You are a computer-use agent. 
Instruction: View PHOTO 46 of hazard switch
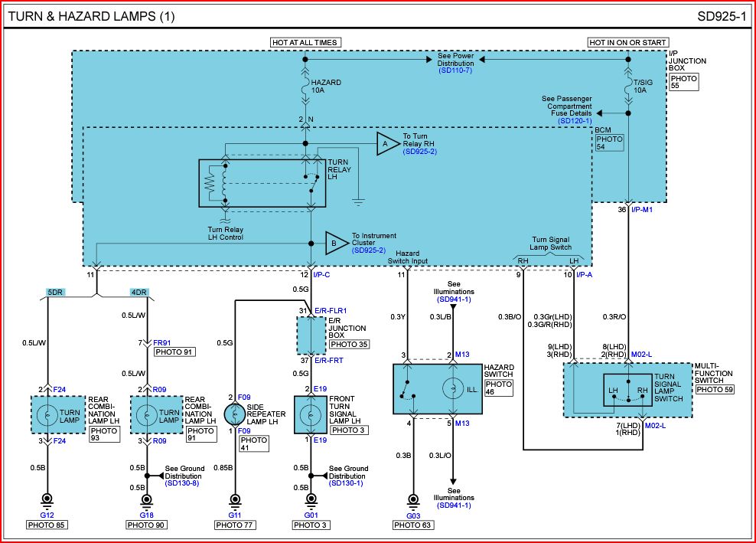tap(498, 388)
